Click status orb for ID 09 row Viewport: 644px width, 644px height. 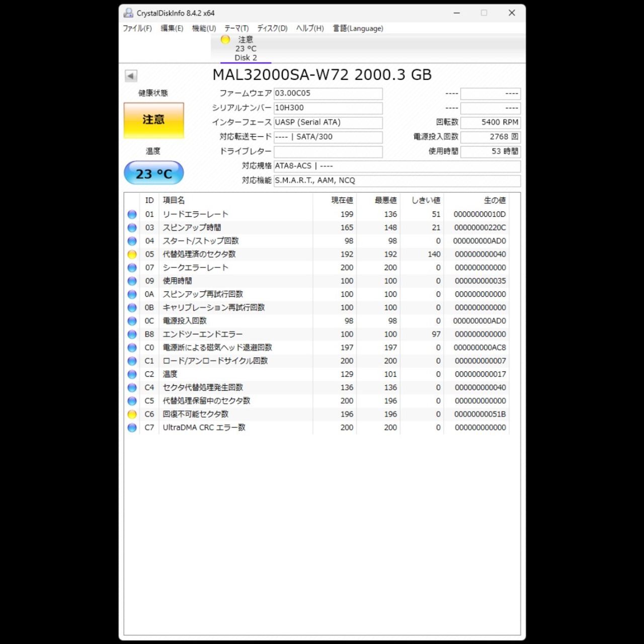click(132, 281)
